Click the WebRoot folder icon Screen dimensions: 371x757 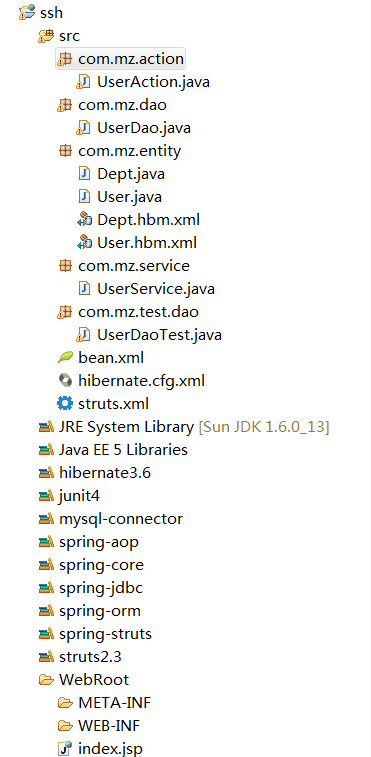[x=46, y=680]
